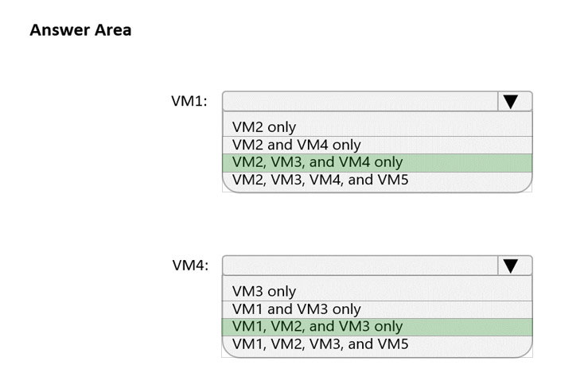Click the empty VM4 combo box field
588x392 pixels.
(x=360, y=266)
